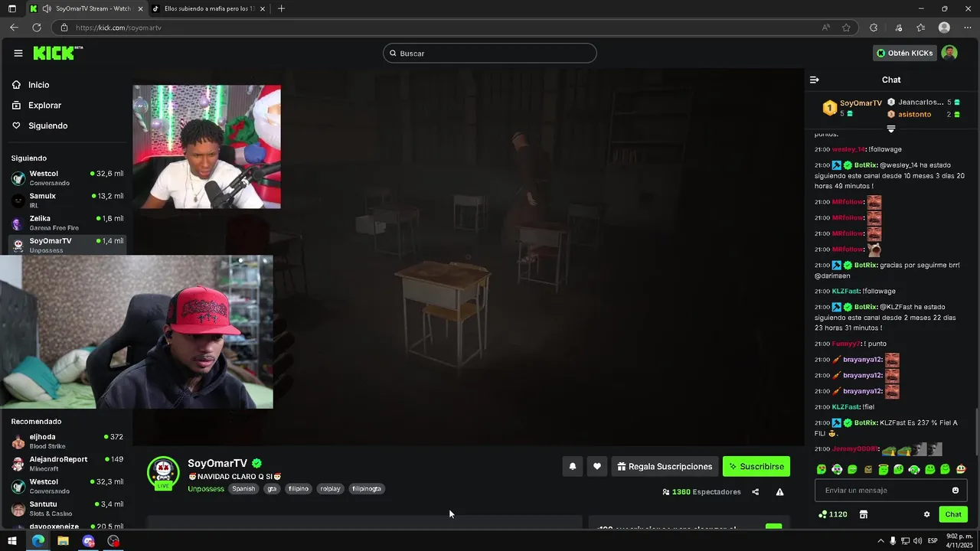Focus the Buscar search field

pos(490,53)
